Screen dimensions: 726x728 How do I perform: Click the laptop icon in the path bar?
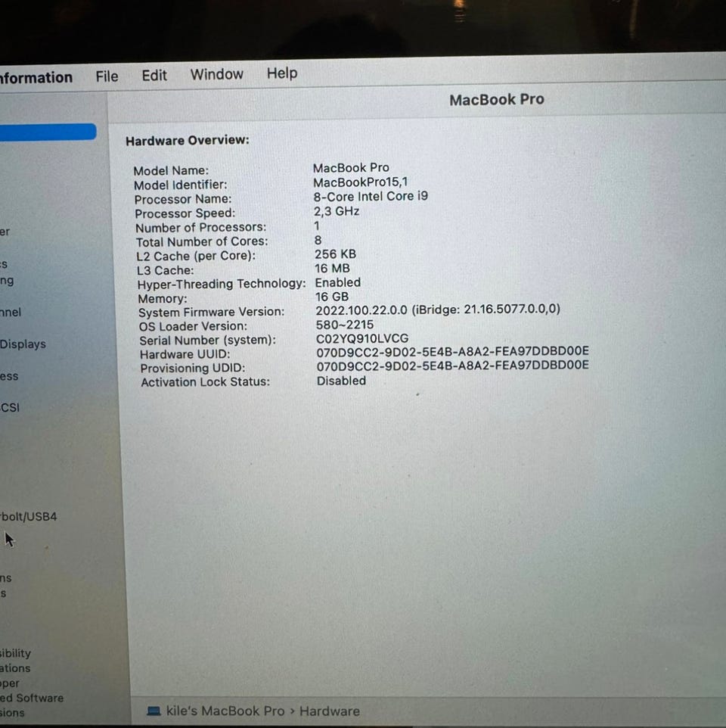click(154, 711)
